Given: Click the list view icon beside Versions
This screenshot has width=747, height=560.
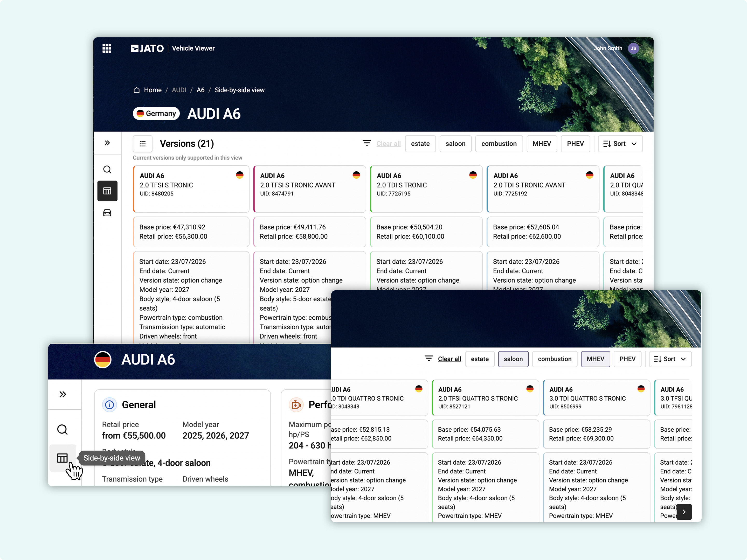Looking at the screenshot, I should point(142,144).
